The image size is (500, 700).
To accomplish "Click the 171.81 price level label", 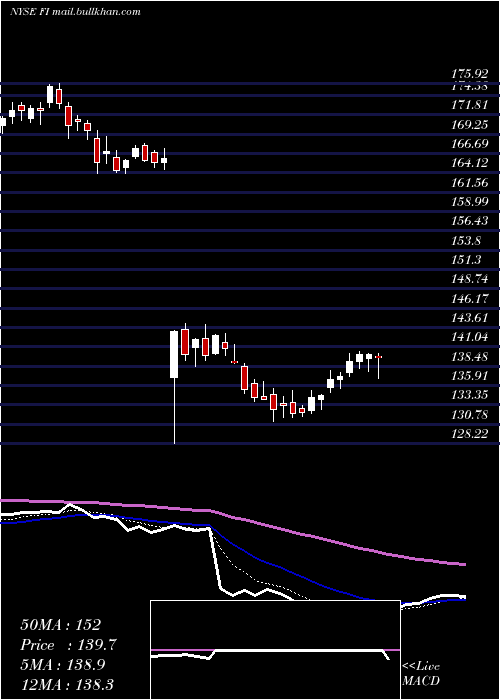I will tap(469, 105).
